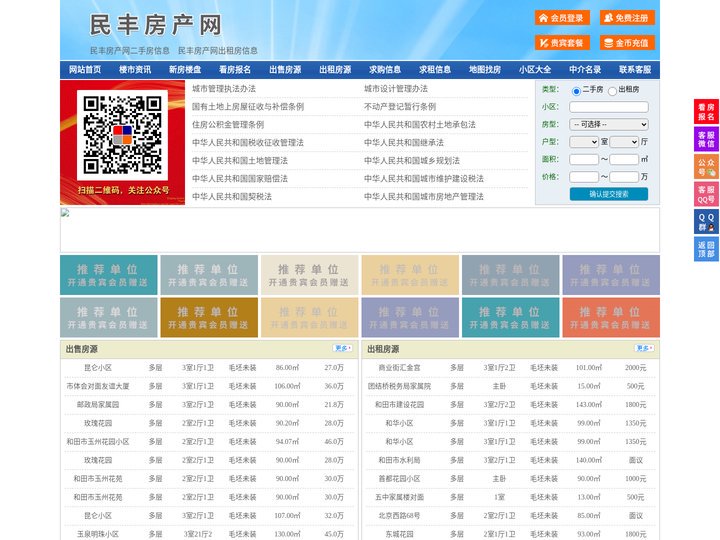Viewport: 720px width, 540px height.
Task: Click the red 看房报名 side widget
Action: 706,112
